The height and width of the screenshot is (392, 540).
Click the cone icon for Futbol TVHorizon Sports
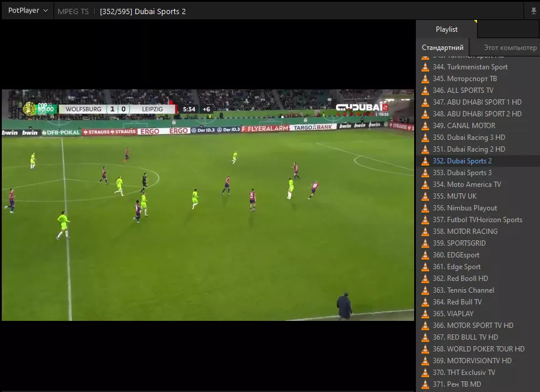[425, 220]
